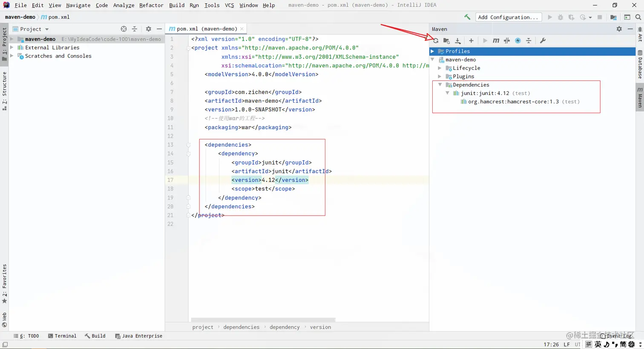Toggle Favorites side tool window

[x=4, y=284]
